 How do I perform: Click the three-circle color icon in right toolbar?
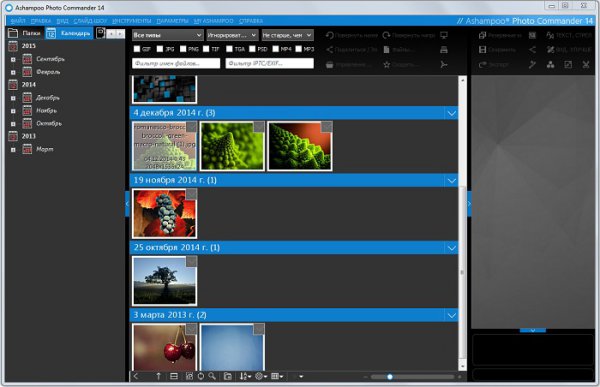(x=550, y=65)
